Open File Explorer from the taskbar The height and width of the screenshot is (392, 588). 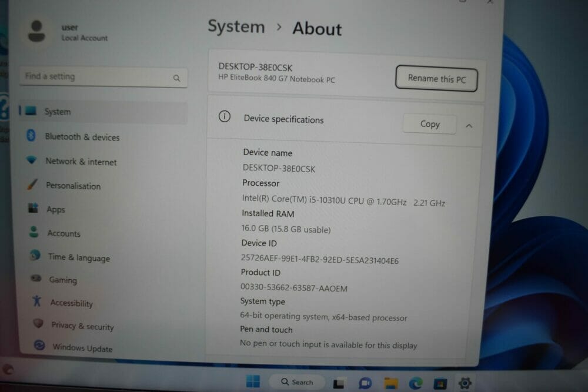coord(391,383)
